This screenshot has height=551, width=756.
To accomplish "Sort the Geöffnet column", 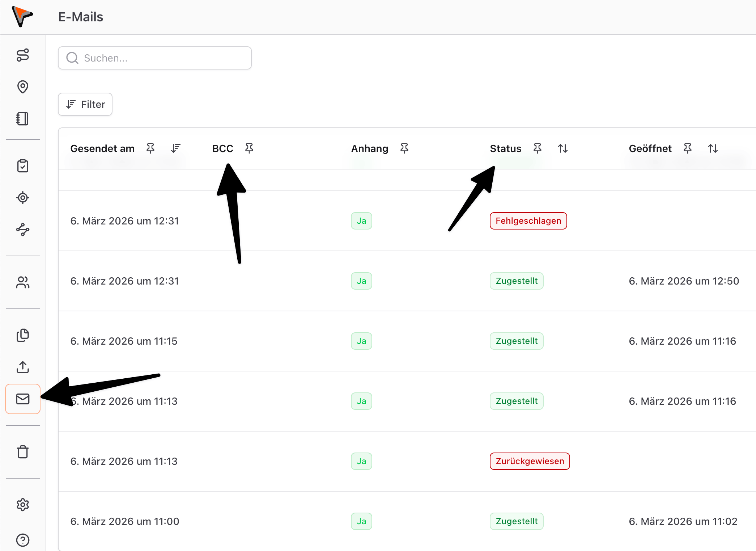I will pos(713,148).
